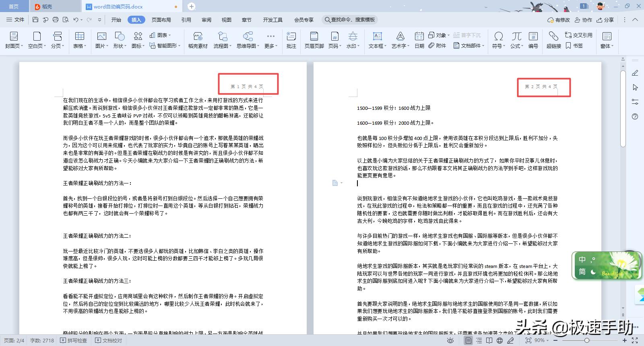Toggle document proofreading (文档校对)

pyautogui.click(x=109, y=341)
